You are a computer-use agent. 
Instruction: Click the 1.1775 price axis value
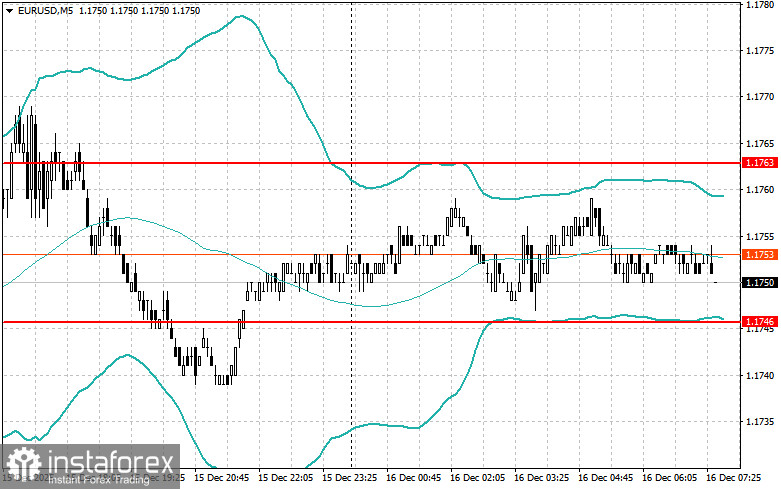pos(760,50)
